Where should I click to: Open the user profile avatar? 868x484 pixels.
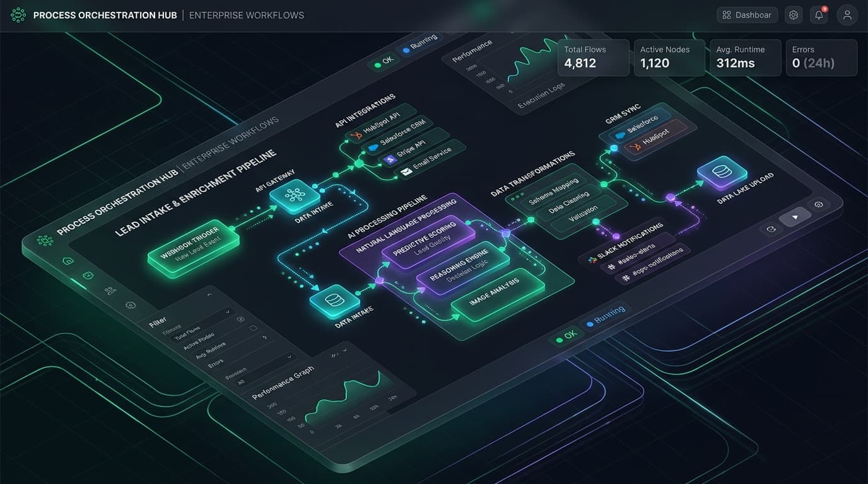847,15
